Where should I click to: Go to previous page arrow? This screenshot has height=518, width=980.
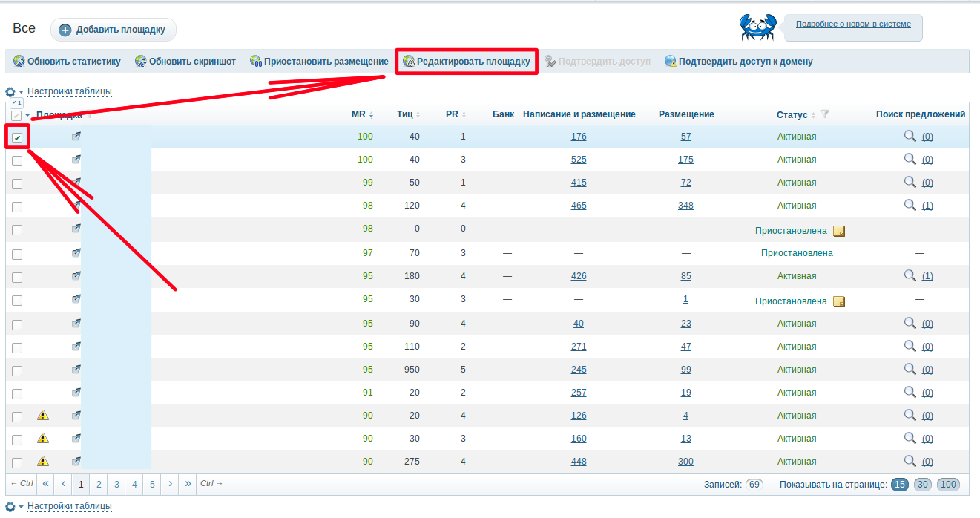click(x=64, y=484)
